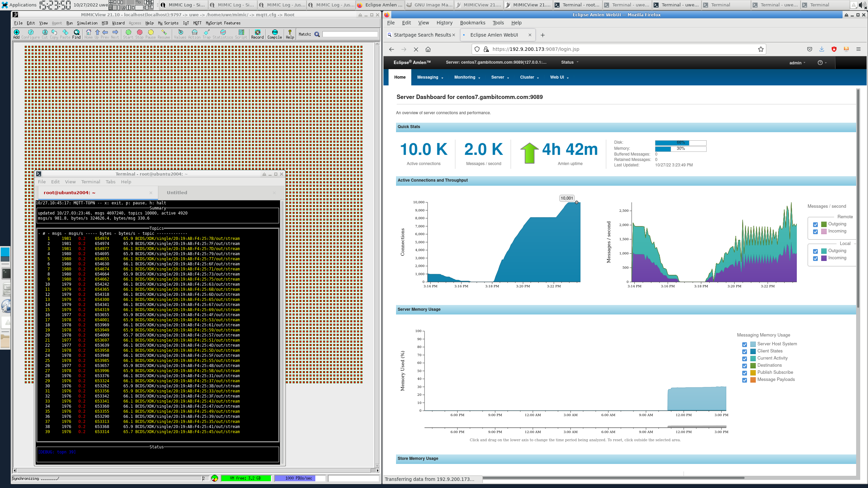Click the Configure icon in MIMICView toolbar

pos(31,34)
